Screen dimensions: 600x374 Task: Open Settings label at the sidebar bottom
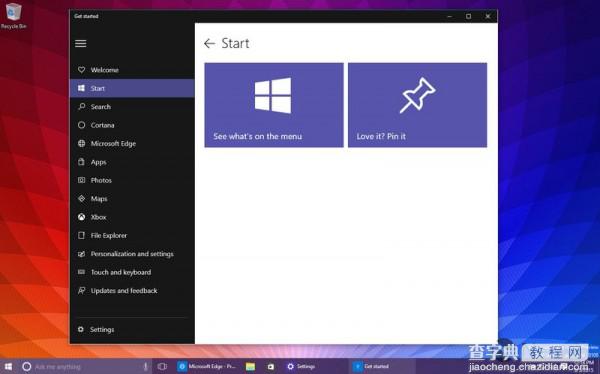102,329
